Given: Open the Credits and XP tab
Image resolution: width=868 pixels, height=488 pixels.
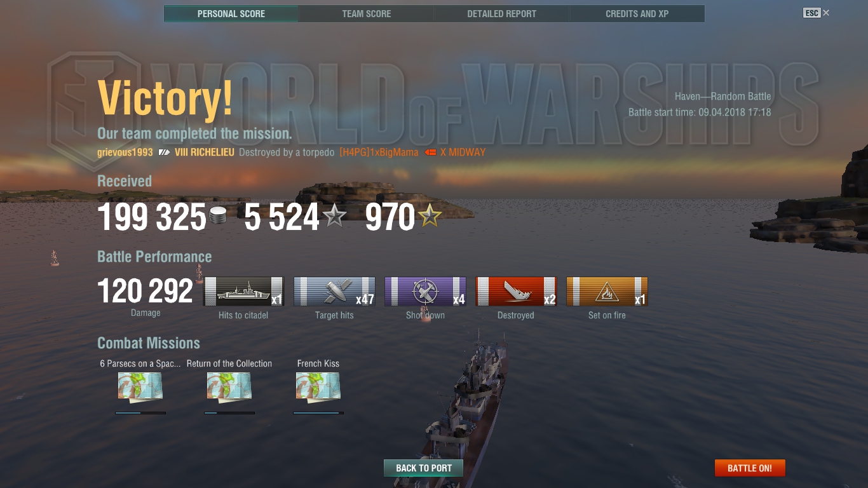Looking at the screenshot, I should (x=637, y=14).
